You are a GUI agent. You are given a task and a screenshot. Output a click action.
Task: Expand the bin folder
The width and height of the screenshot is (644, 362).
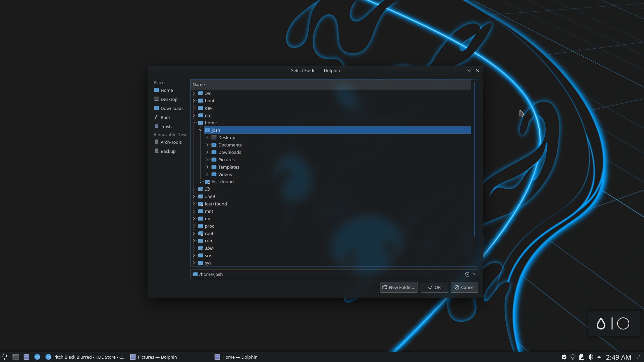194,93
